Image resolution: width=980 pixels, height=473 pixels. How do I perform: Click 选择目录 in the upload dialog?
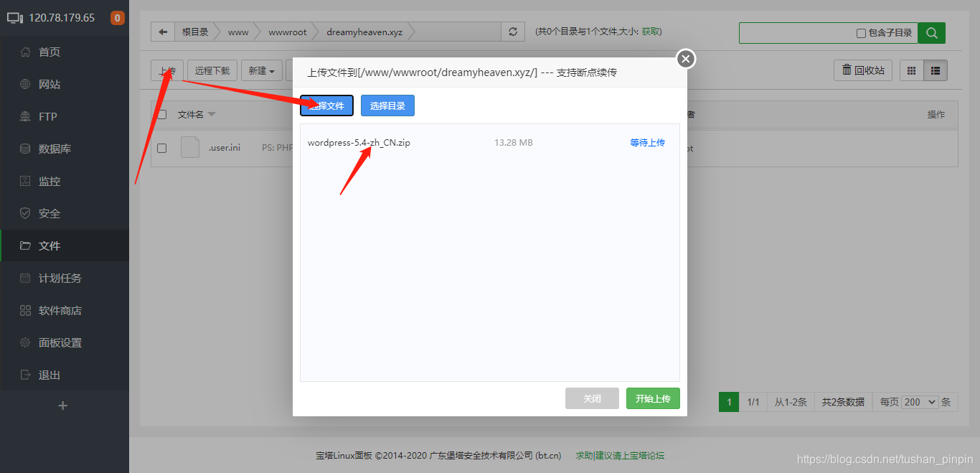(x=387, y=106)
